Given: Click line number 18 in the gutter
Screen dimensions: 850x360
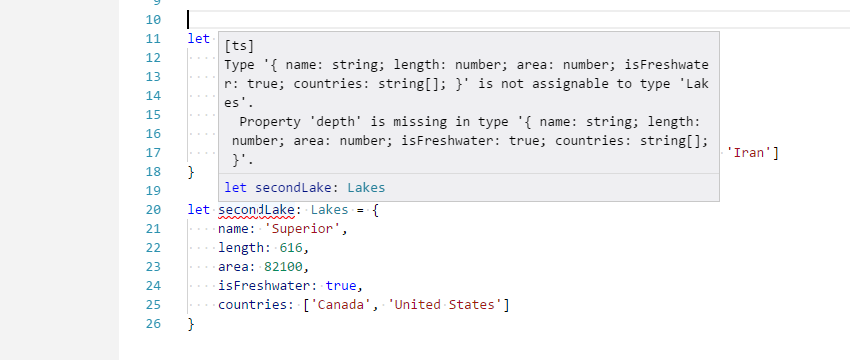Looking at the screenshot, I should [x=153, y=171].
